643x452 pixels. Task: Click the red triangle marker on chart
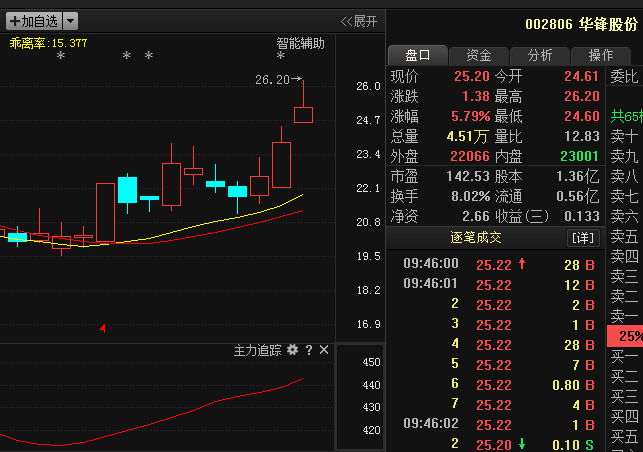pyautogui.click(x=103, y=328)
